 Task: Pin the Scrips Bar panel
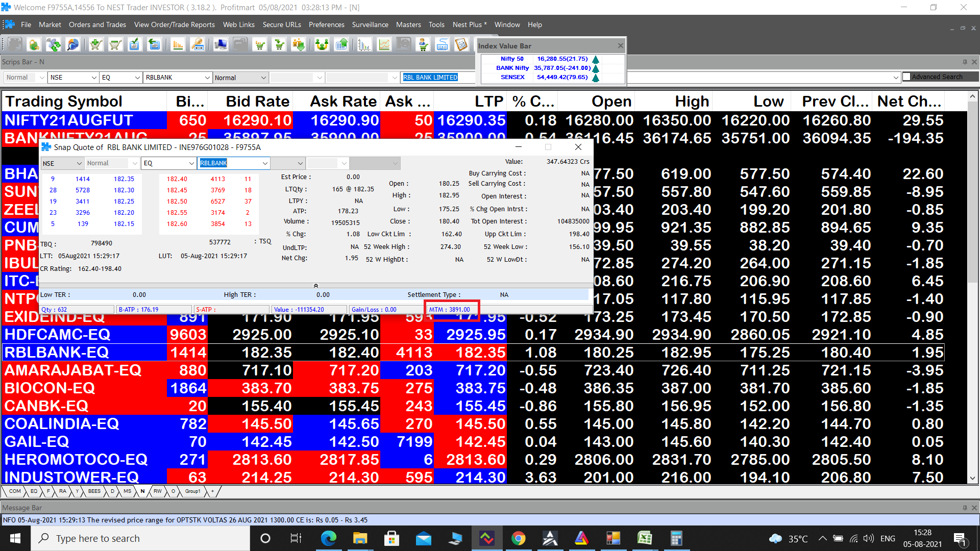point(965,62)
